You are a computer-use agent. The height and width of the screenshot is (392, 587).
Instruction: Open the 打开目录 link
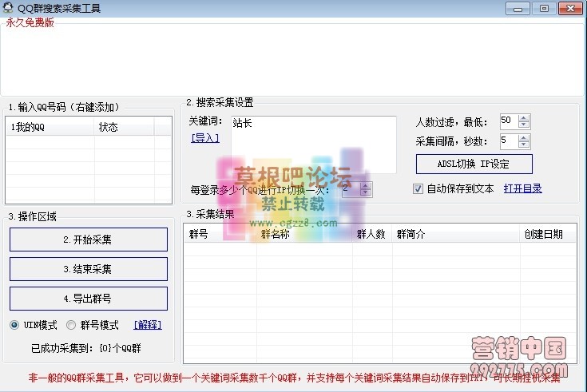click(522, 188)
